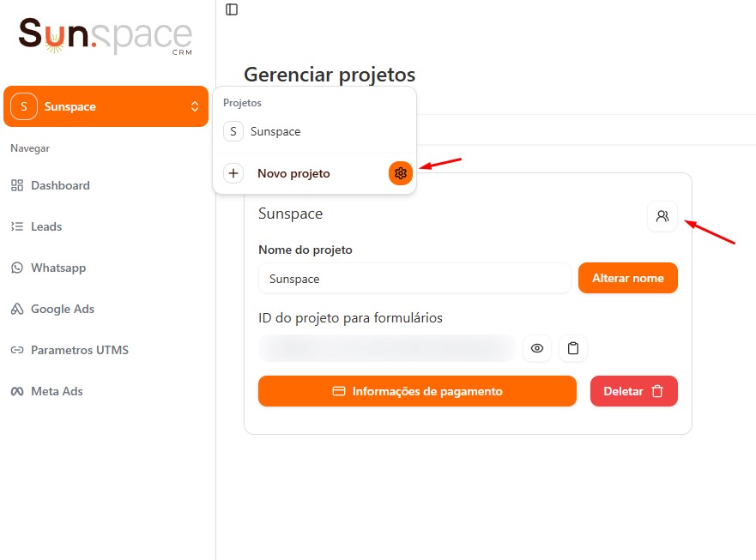Open project settings gear icon
The width and height of the screenshot is (756, 560).
pyautogui.click(x=400, y=173)
